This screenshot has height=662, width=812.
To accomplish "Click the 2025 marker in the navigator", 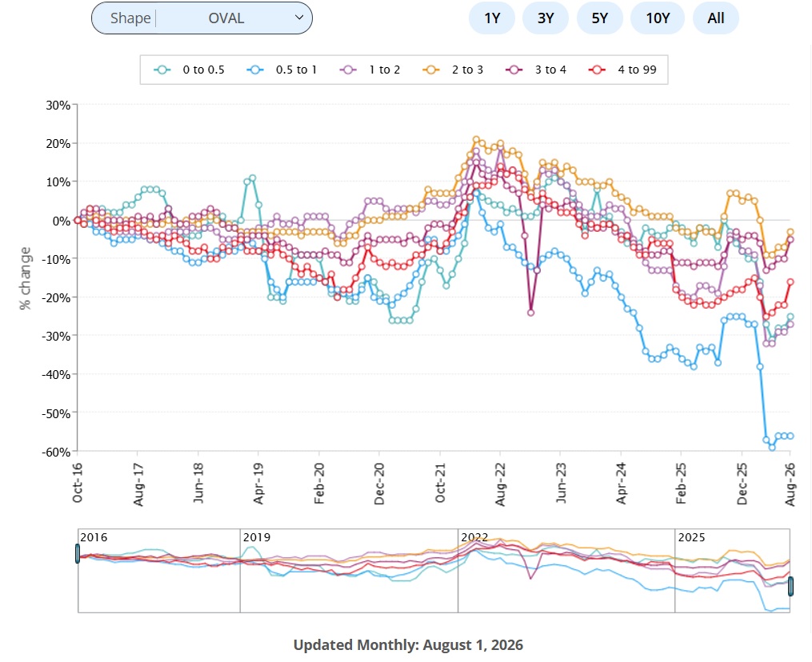I will 692,537.
